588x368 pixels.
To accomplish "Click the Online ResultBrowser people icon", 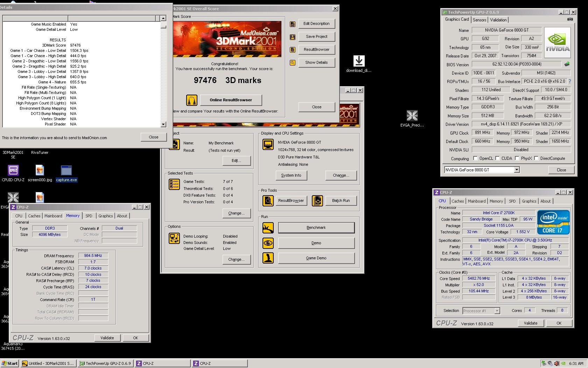I will pyautogui.click(x=191, y=100).
